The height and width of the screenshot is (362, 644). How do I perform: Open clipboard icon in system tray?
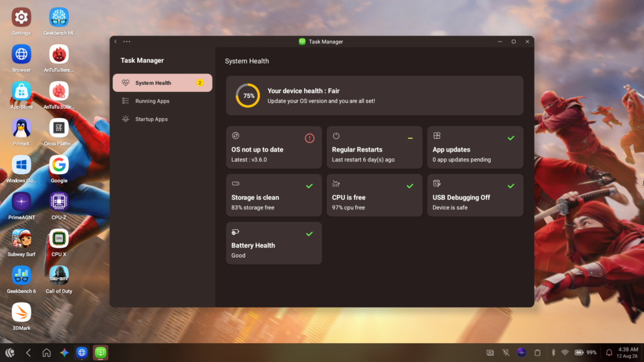pyautogui.click(x=537, y=353)
